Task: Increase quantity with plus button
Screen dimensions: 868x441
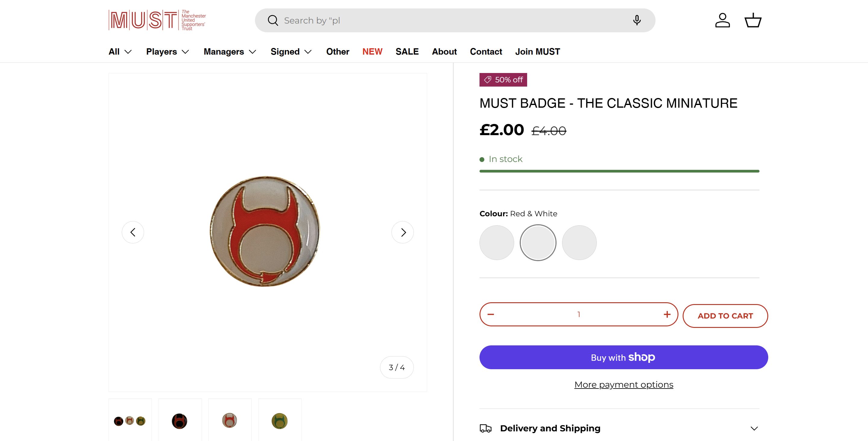Action: (x=667, y=314)
